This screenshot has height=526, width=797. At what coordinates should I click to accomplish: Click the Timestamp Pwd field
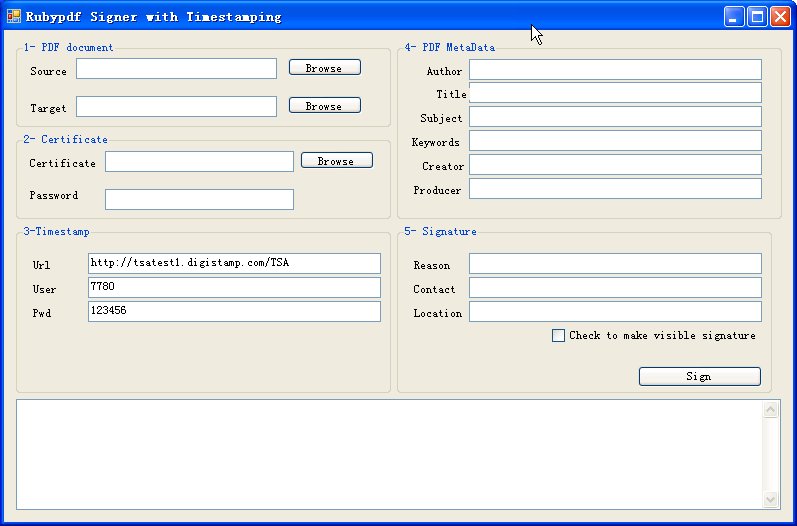click(x=234, y=312)
